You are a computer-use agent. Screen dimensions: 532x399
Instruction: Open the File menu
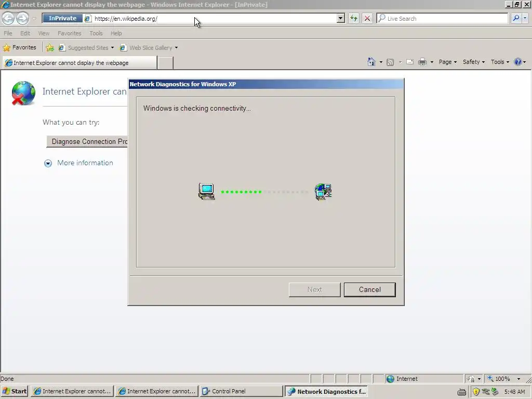[8, 33]
